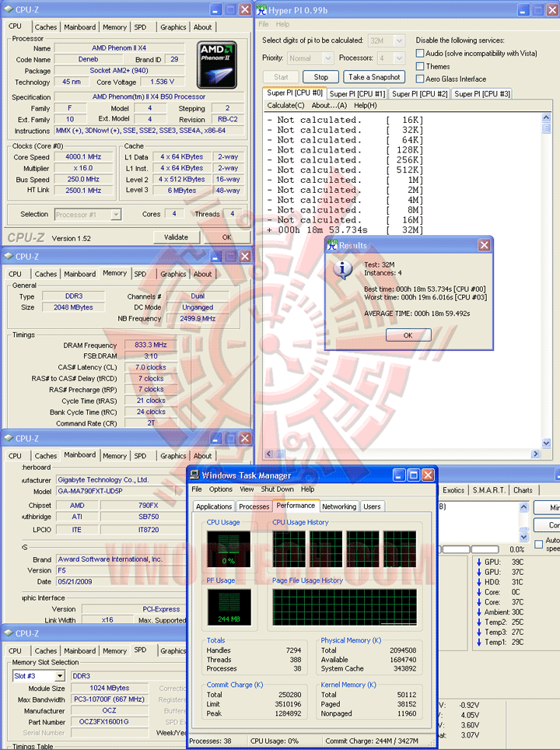This screenshot has width=560, height=750.
Task: Click the motherboard model GA-MA790FXT-UD5P field
Action: click(x=121, y=491)
